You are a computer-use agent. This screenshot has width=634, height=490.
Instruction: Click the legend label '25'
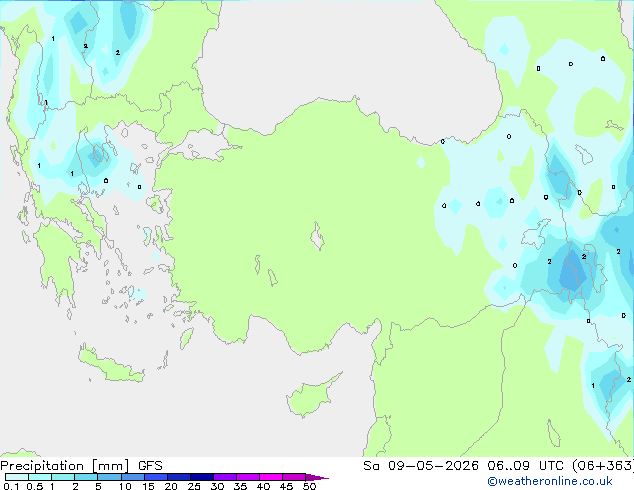pyautogui.click(x=194, y=486)
